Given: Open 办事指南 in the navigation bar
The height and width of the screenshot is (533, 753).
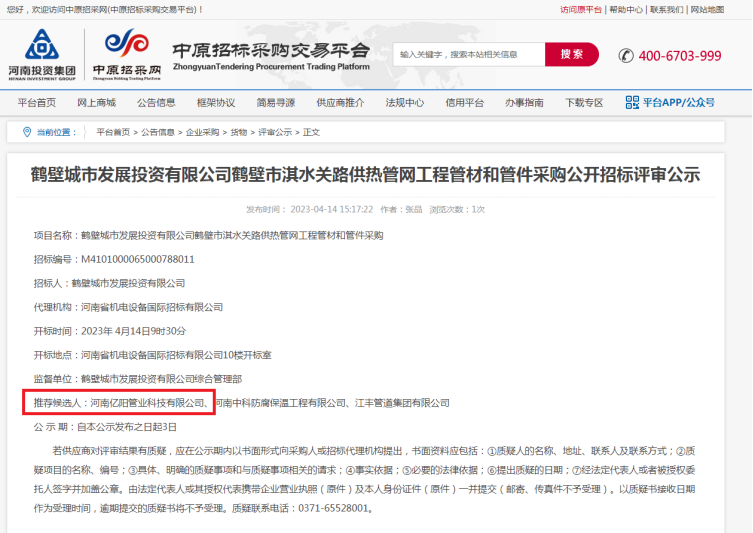Looking at the screenshot, I should (524, 103).
